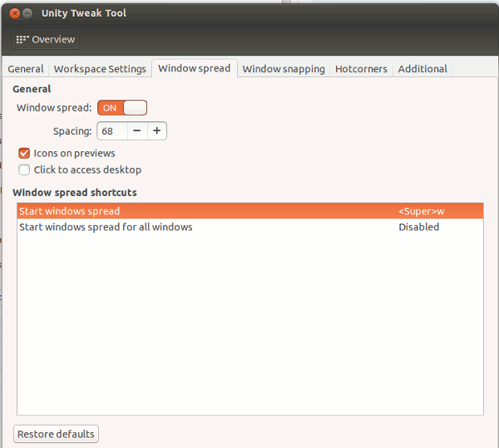The width and height of the screenshot is (499, 448).
Task: Click the Restore defaults button
Action: tap(56, 434)
